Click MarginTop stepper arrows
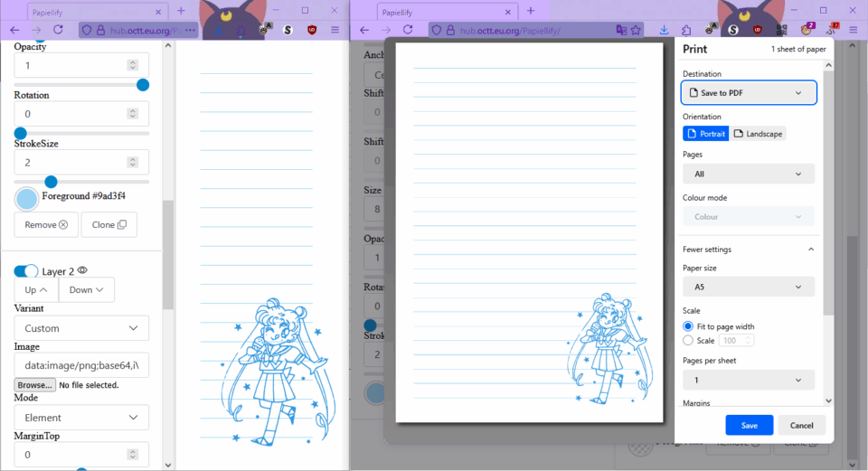 point(132,455)
